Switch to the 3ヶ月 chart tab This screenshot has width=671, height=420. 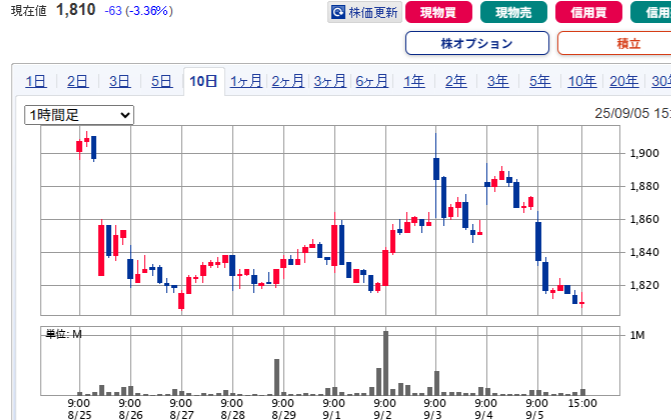(330, 81)
